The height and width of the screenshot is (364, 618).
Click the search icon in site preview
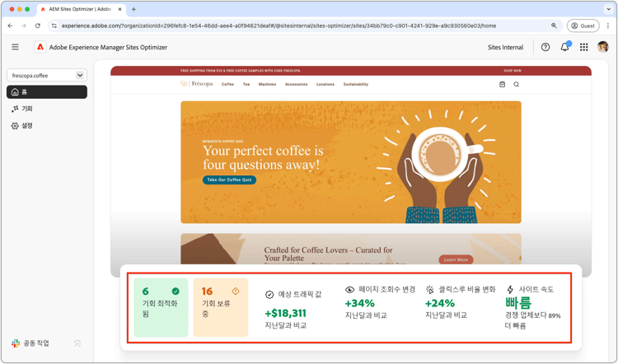coord(517,84)
